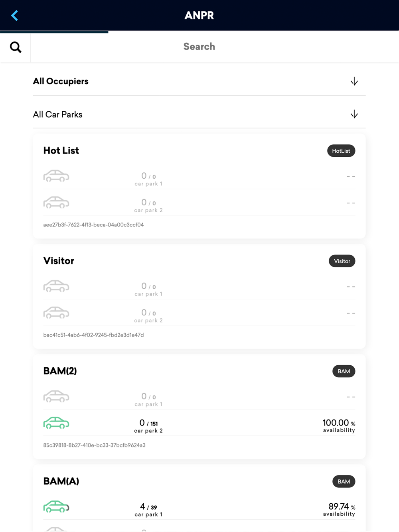Click the magnifying glass search icon
Viewport: 399px width, 532px height.
point(16,47)
